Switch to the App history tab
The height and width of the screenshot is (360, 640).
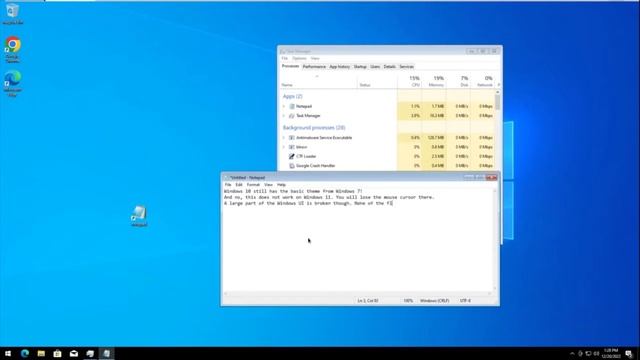[340, 67]
